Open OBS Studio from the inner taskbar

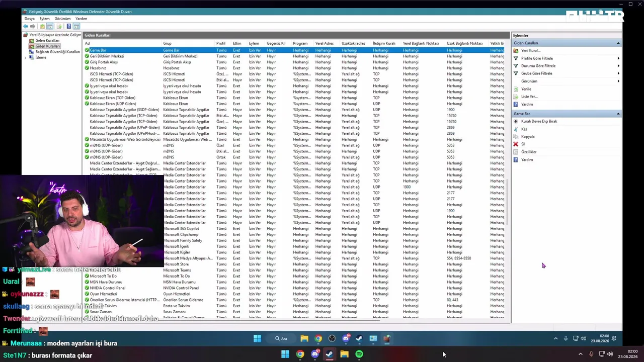pyautogui.click(x=332, y=338)
